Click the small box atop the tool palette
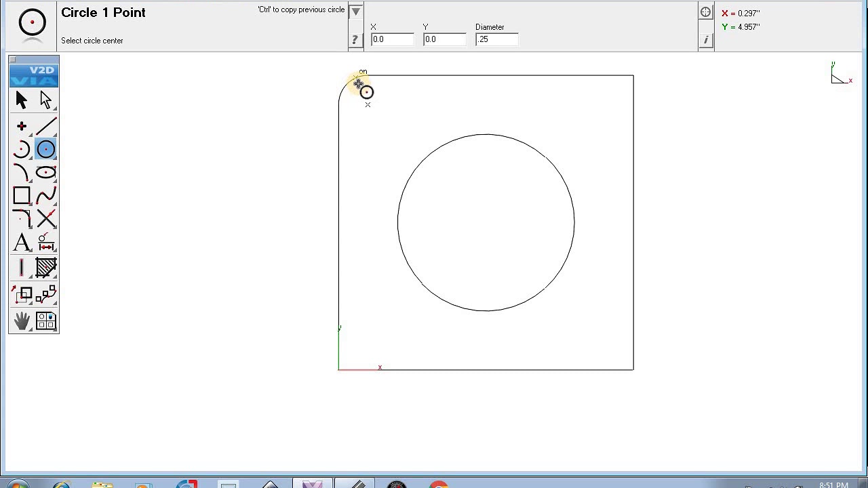Viewport: 868px width, 488px height. click(12, 60)
